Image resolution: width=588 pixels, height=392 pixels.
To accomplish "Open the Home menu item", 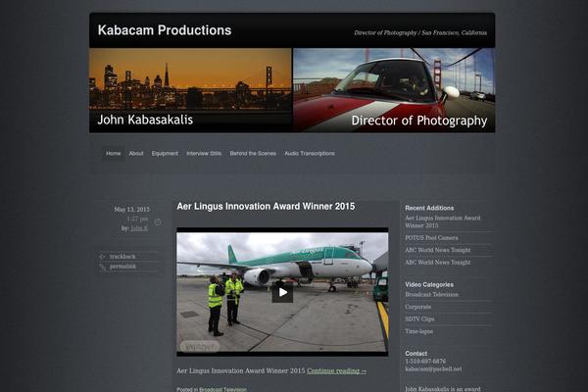I will 114,154.
